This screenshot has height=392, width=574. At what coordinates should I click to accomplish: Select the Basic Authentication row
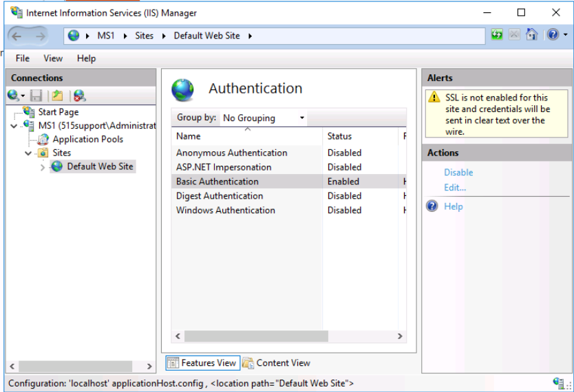click(288, 182)
